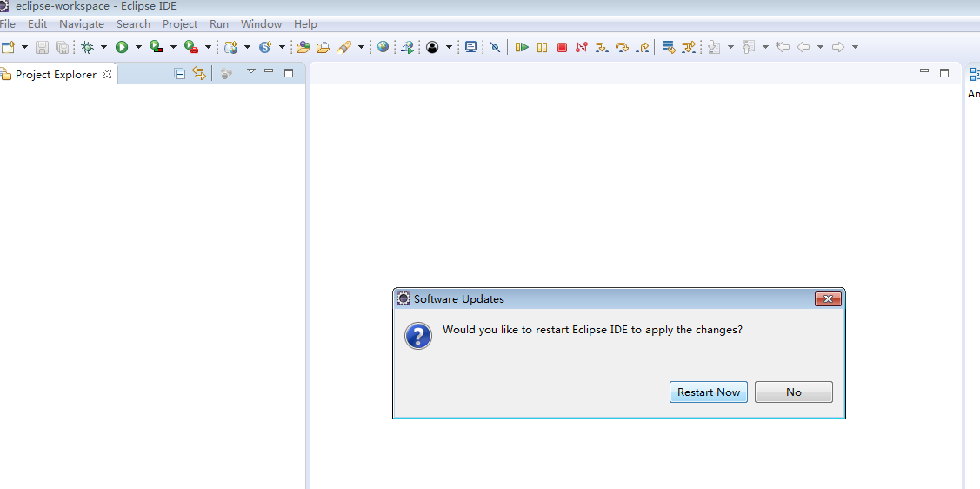Expand the Back history dropdown arrow
Screen dimensions: 980x489
point(820,47)
